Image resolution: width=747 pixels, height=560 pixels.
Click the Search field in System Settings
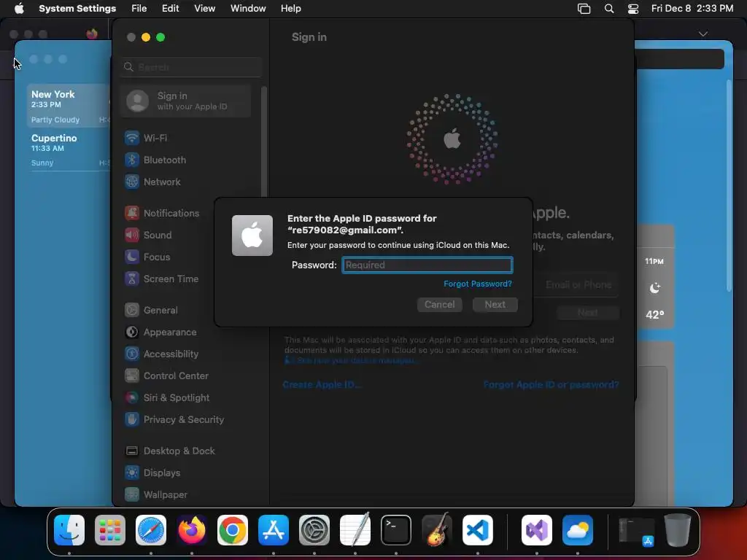(x=192, y=67)
